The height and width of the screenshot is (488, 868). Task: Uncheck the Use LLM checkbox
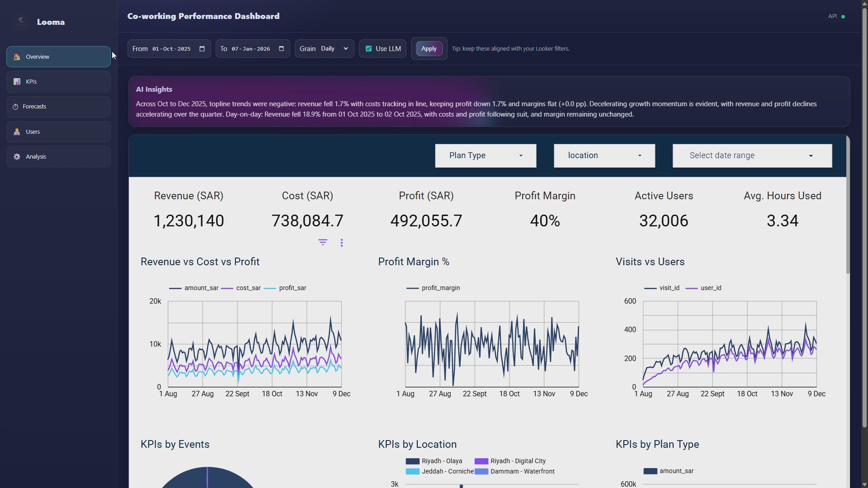point(368,49)
